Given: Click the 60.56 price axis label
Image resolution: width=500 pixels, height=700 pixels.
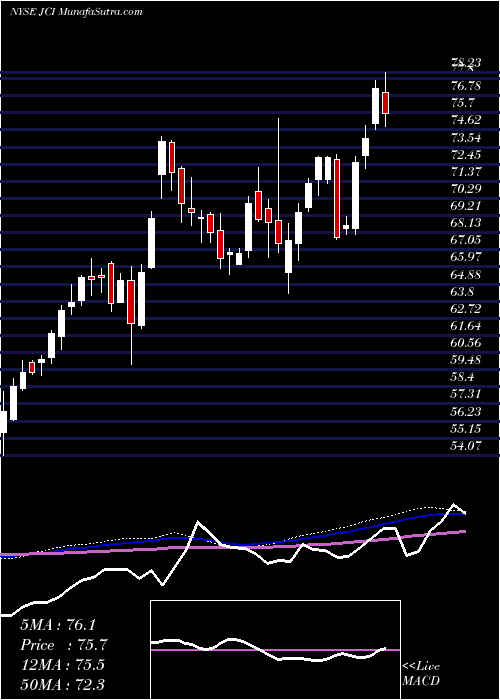Looking at the screenshot, I should pos(466,343).
